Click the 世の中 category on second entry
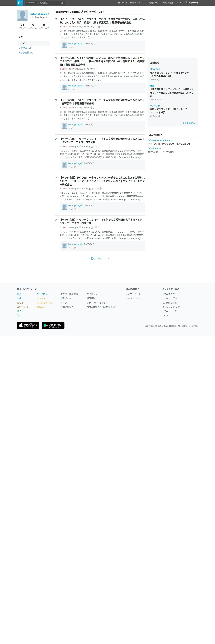The image size is (215, 644). [94, 69]
